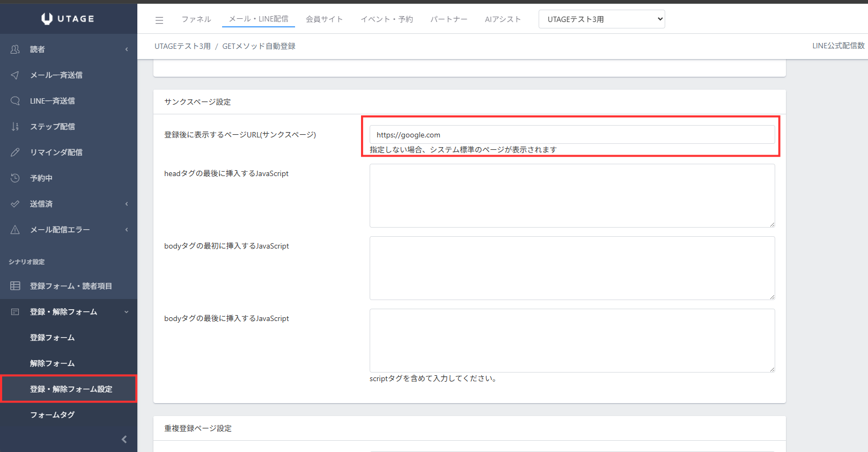Screen dimensions: 868x452
Task: Toggle the hamburger menu icon
Action: pyautogui.click(x=159, y=20)
